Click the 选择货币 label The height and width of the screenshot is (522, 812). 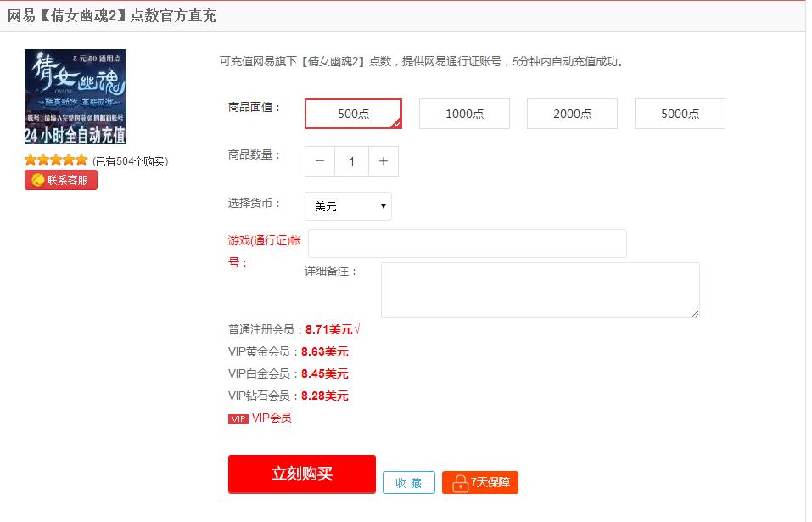[x=255, y=203]
